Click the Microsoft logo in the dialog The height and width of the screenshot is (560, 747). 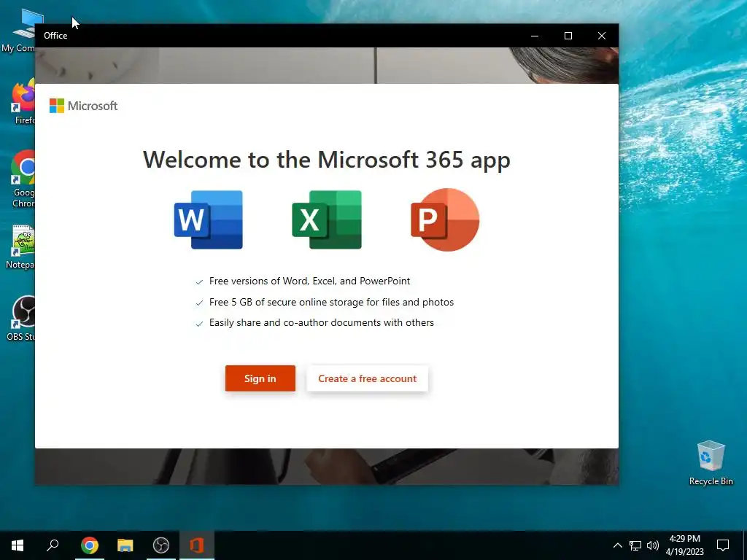83,106
